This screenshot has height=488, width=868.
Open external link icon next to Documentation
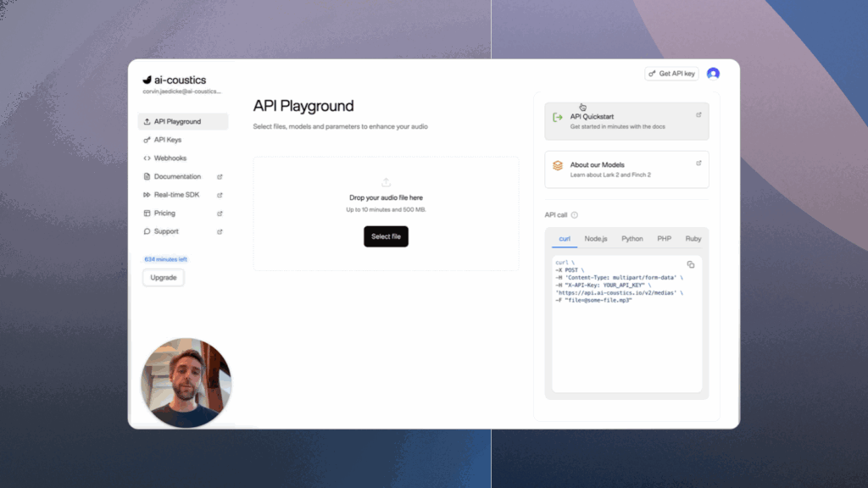pos(220,177)
